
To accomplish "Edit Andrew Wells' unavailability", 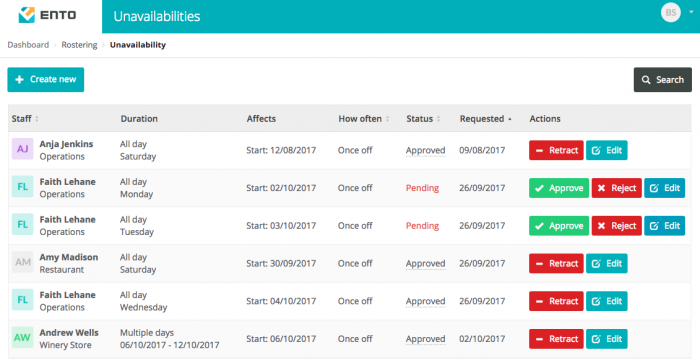I will coord(607,339).
